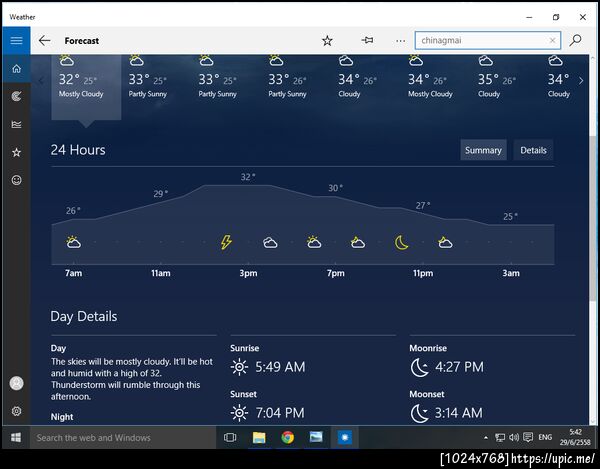The height and width of the screenshot is (469, 600).
Task: Select the thunderstorm lightning hourly icon
Action: pos(226,242)
